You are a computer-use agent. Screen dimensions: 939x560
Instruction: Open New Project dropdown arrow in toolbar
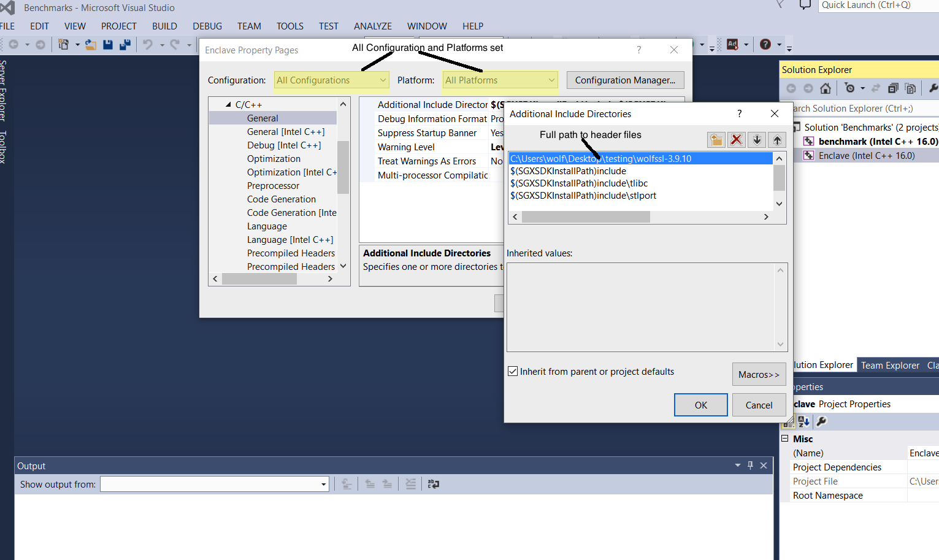click(77, 44)
